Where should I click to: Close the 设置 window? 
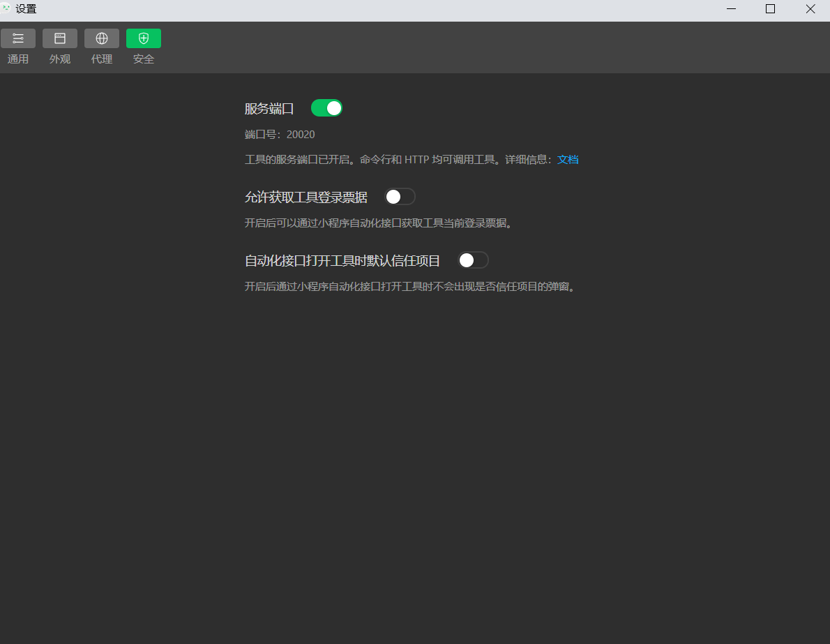[810, 9]
